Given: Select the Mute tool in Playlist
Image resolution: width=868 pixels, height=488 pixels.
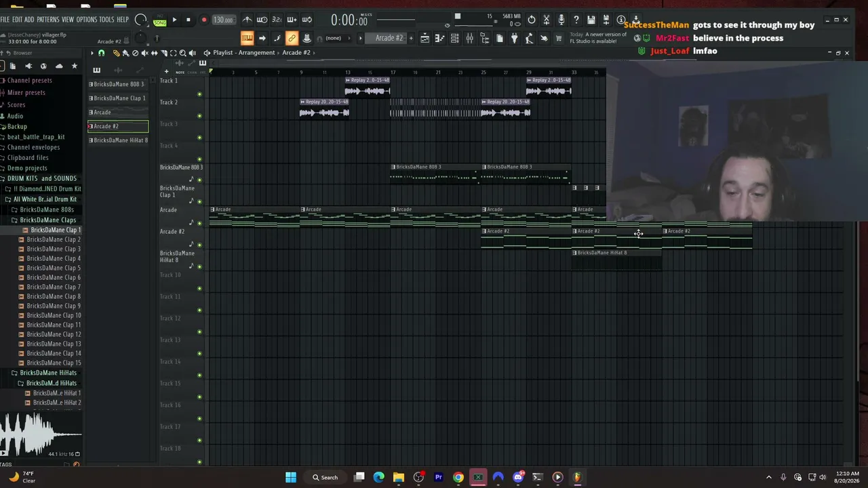Looking at the screenshot, I should click(x=144, y=53).
